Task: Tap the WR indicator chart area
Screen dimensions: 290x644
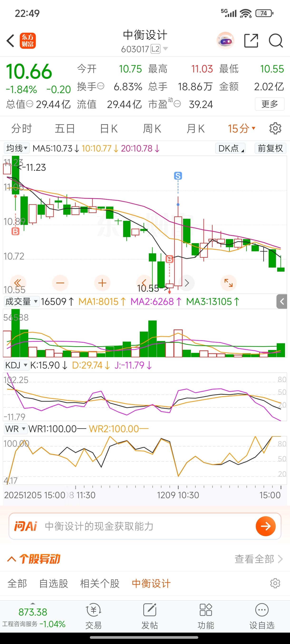Action: [145, 460]
